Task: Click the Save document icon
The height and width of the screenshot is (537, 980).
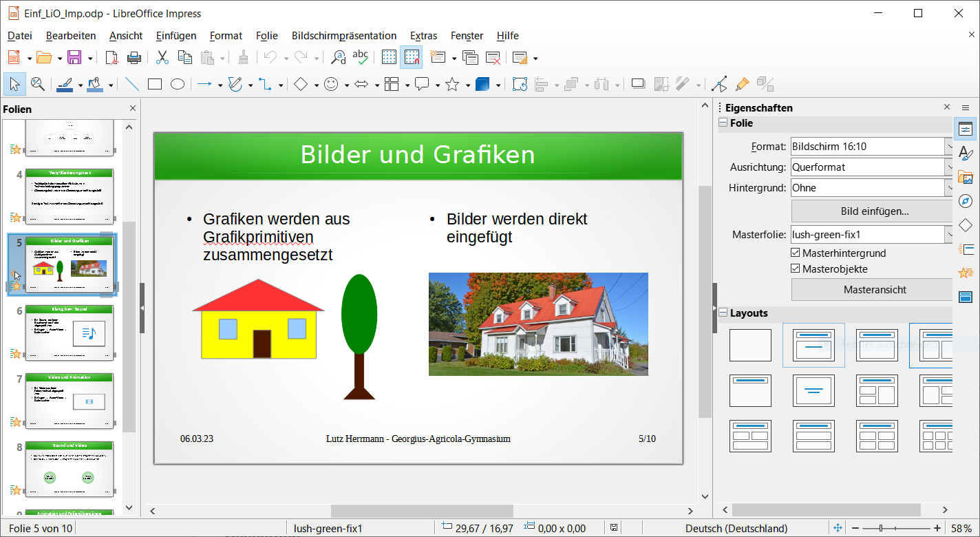Action: pos(74,58)
